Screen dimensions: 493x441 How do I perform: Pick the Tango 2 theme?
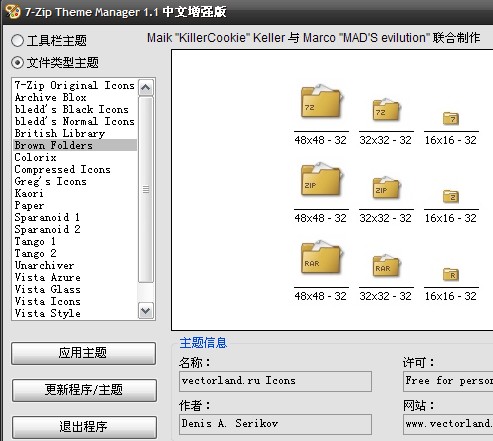pyautogui.click(x=75, y=253)
